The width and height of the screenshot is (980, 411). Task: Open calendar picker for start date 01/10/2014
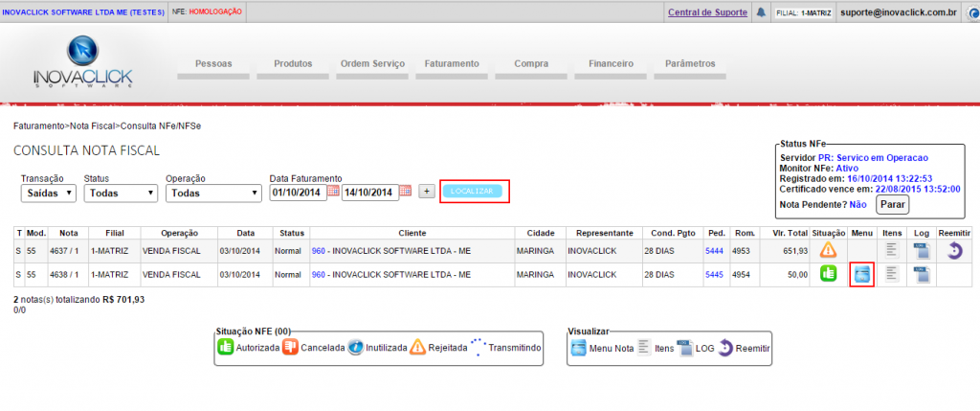tap(333, 192)
